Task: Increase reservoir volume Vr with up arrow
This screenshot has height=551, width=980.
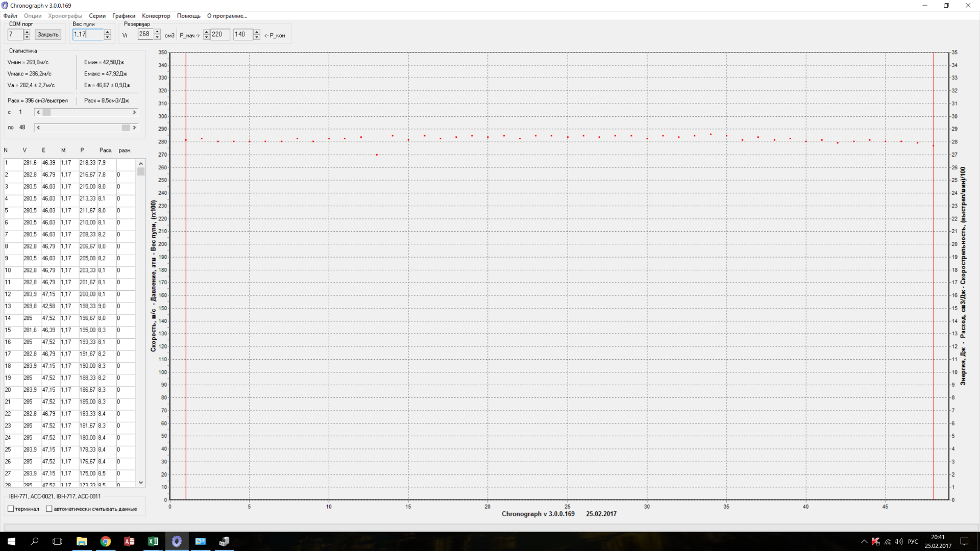Action: click(x=157, y=32)
